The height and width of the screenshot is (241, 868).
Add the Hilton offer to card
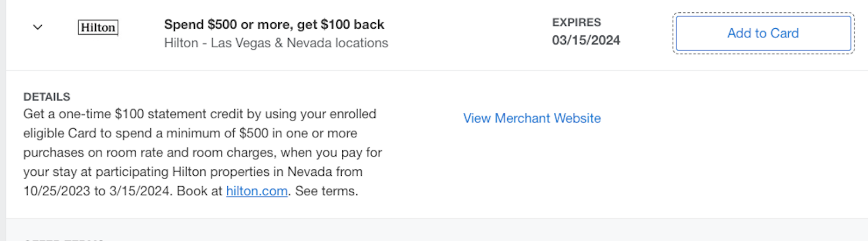coord(763,34)
